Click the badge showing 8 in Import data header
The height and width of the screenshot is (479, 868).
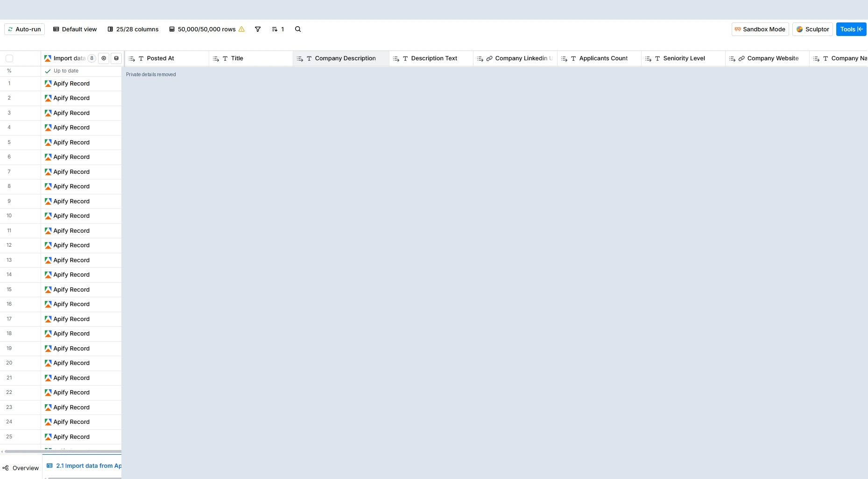(x=92, y=58)
